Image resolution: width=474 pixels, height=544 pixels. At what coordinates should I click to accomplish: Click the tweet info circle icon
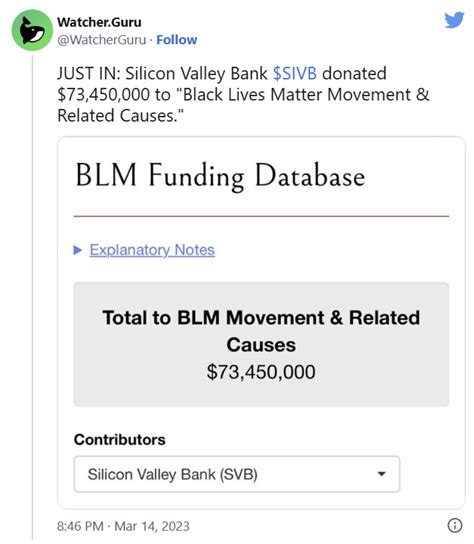point(455,525)
